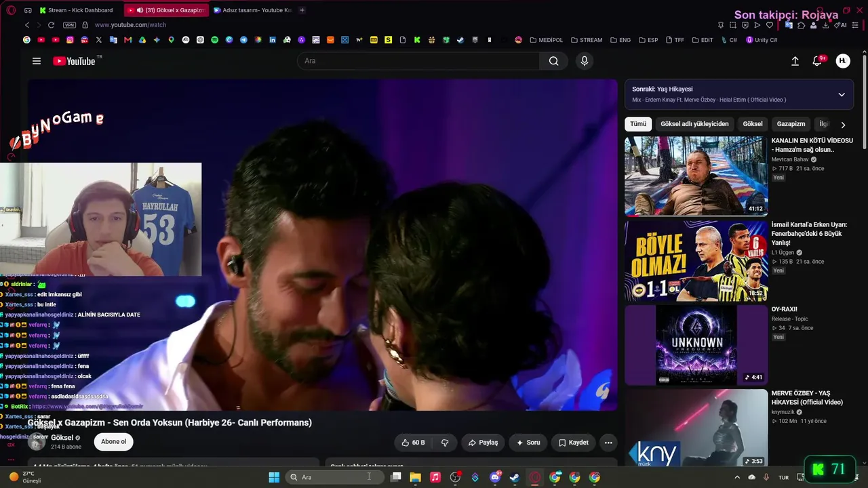Screen dimensions: 868x488
Task: Open the KANALIN EN KÖTÜ VİDEOSU thumbnail
Action: [696, 176]
